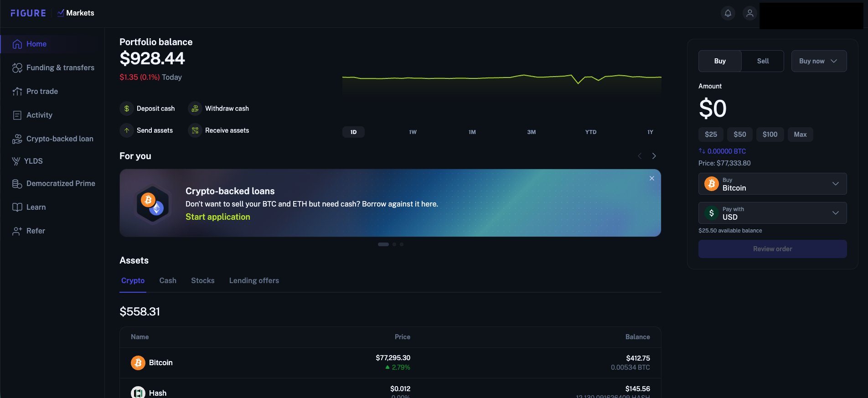The width and height of the screenshot is (868, 398).
Task: Set amount to Max
Action: pyautogui.click(x=801, y=134)
